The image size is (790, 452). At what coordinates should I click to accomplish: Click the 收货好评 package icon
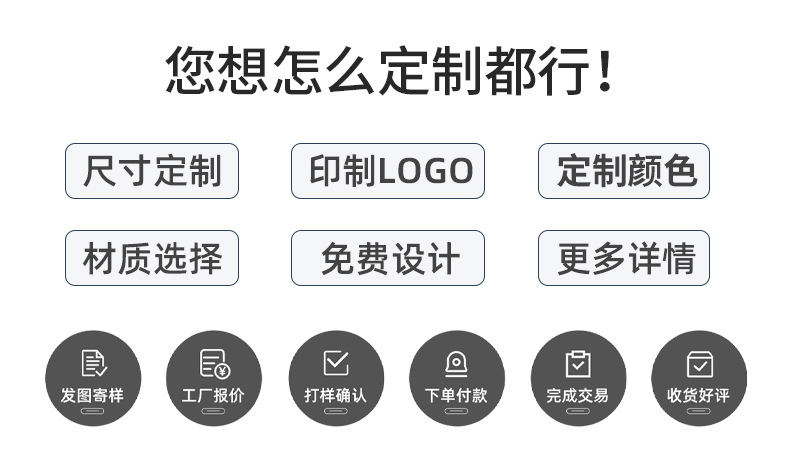point(699,364)
